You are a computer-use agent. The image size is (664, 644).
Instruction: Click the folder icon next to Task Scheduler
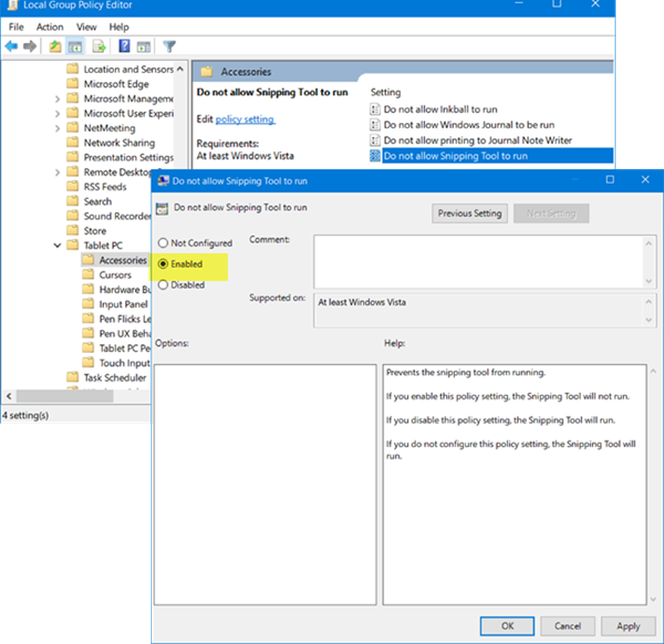(73, 377)
